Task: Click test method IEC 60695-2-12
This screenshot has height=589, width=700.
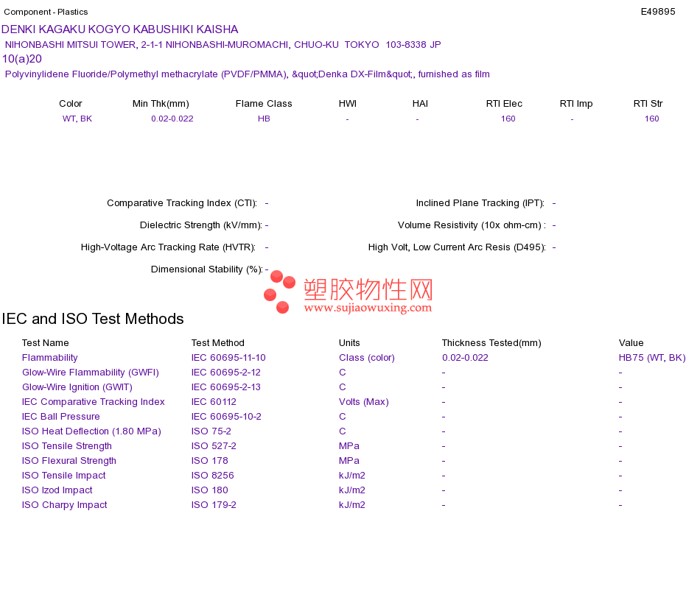Action: pyautogui.click(x=226, y=373)
